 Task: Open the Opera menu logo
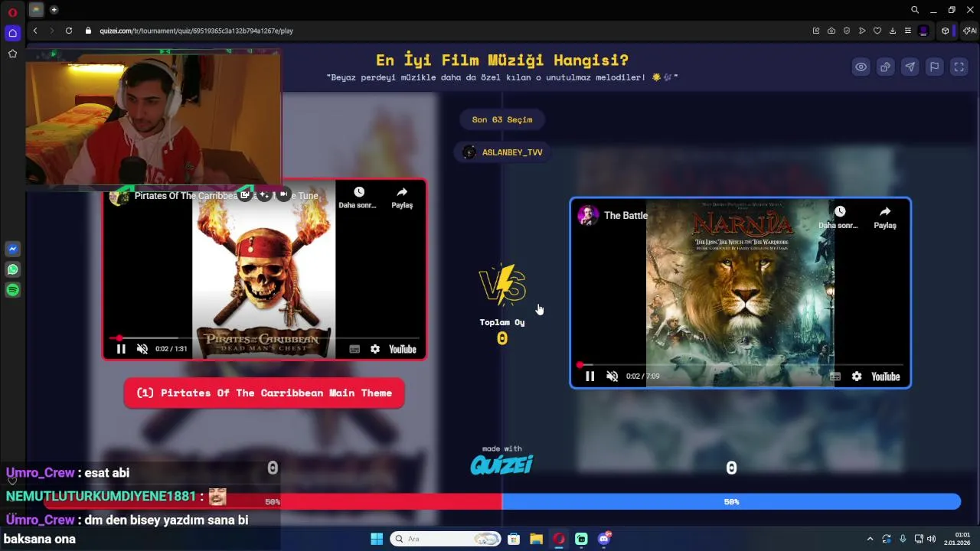[x=12, y=11]
